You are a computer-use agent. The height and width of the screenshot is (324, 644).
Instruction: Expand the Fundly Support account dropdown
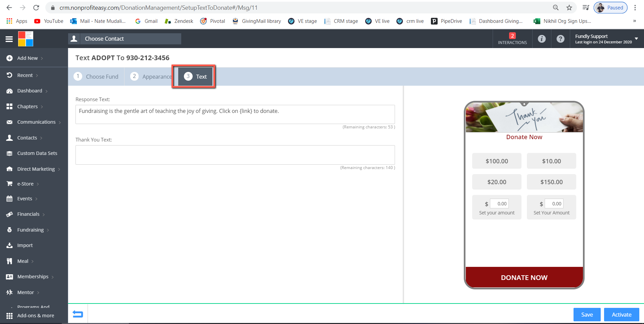tap(636, 39)
